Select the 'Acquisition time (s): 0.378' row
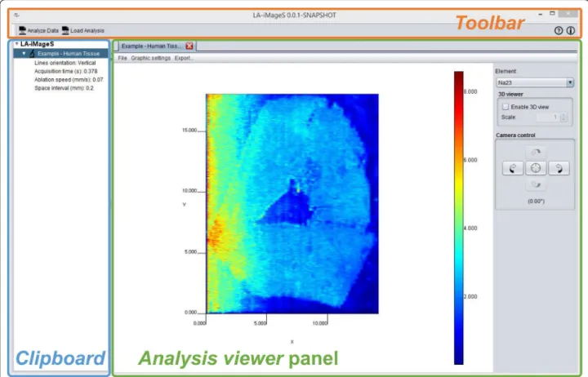 point(65,71)
